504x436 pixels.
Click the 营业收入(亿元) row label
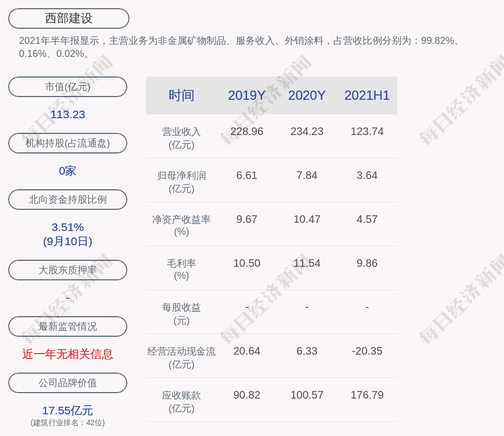click(182, 138)
